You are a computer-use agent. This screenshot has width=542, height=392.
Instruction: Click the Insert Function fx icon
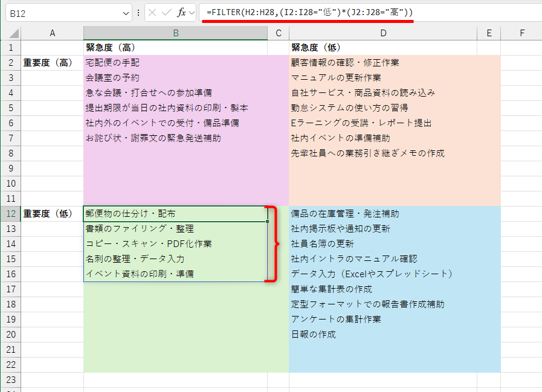(181, 12)
